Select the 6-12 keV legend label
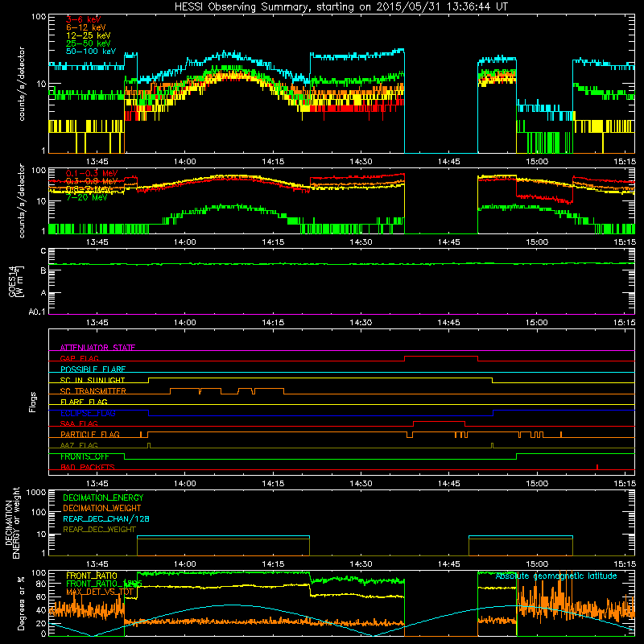Viewport: 644px width, 644px height. tap(86, 27)
